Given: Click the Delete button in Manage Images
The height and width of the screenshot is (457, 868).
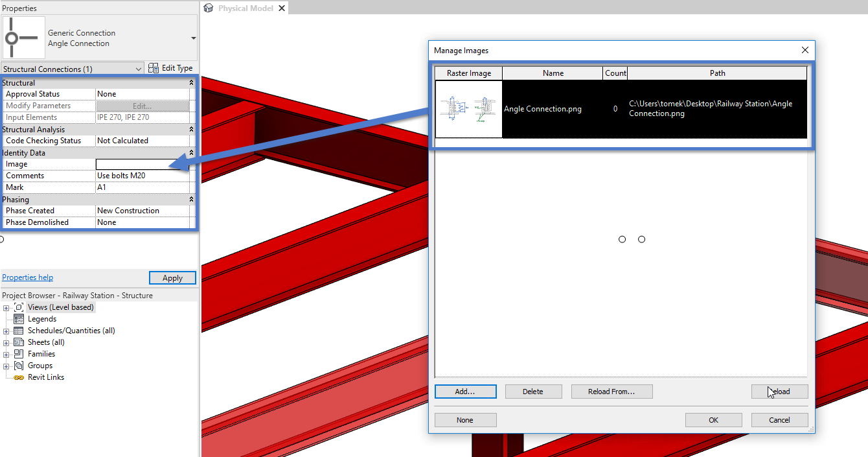Looking at the screenshot, I should (533, 392).
